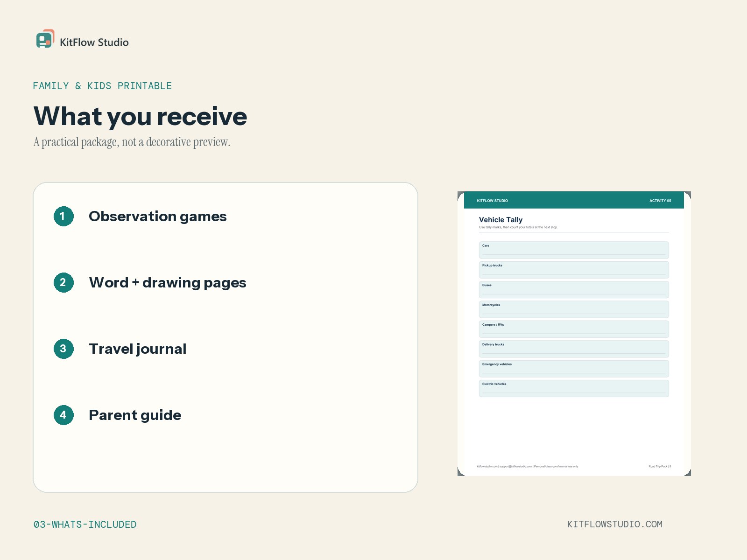Image resolution: width=747 pixels, height=560 pixels.
Task: Click the 'FAMILY & KIDS PRINTABLE' label
Action: pyautogui.click(x=102, y=86)
